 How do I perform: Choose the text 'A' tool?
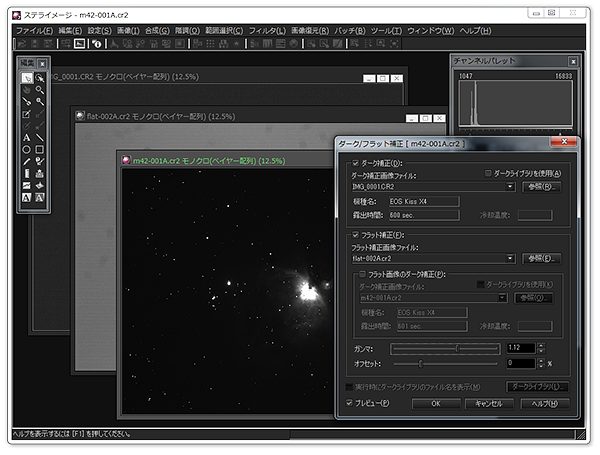[x=27, y=137]
